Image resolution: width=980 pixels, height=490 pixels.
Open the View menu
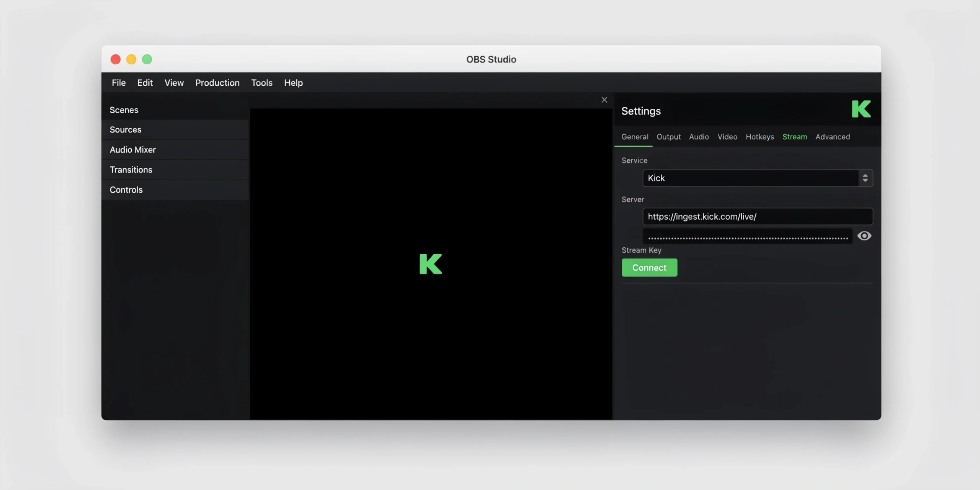click(x=174, y=83)
